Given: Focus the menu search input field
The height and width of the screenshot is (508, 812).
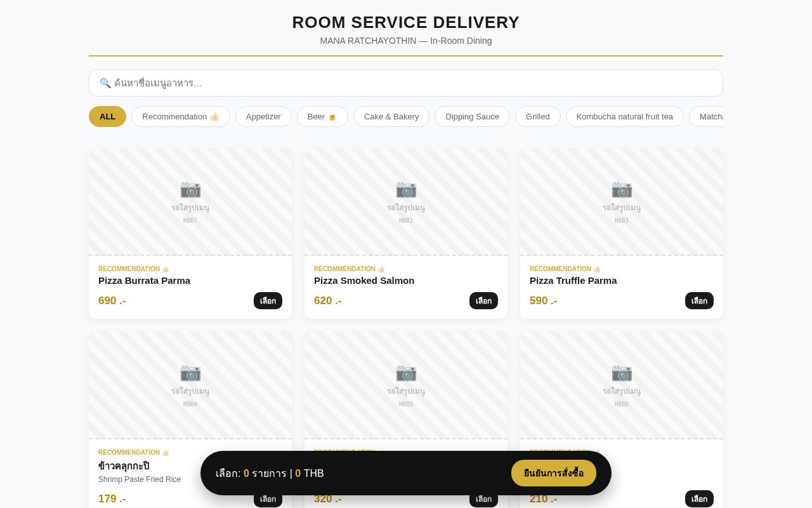Looking at the screenshot, I should pyautogui.click(x=406, y=83).
